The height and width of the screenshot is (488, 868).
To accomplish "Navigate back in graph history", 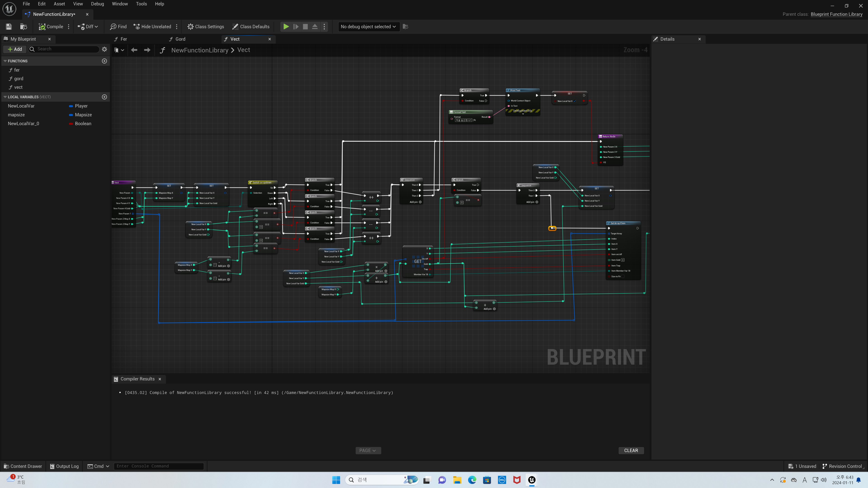I will coord(134,50).
